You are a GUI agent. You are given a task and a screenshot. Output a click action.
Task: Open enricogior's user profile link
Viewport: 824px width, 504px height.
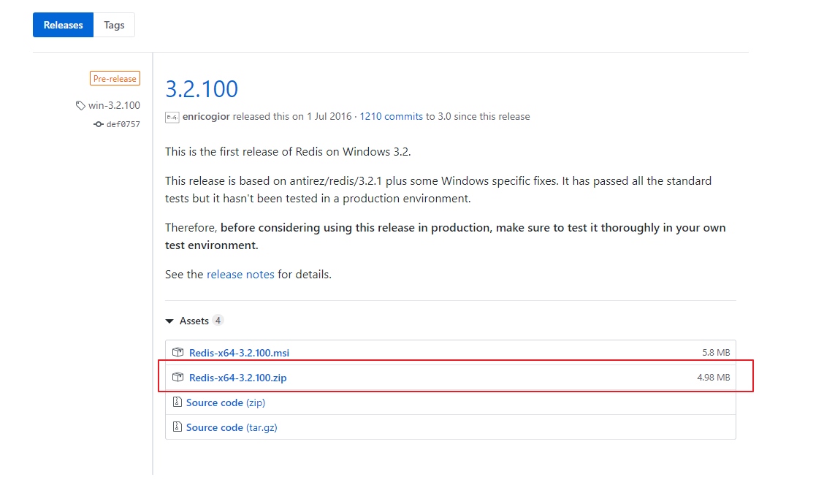pos(206,116)
